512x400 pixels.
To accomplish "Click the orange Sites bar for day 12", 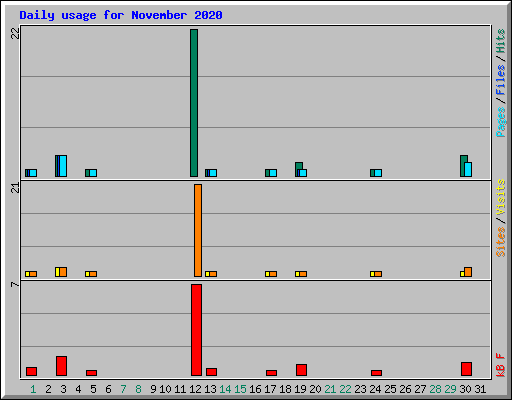I will (198, 230).
